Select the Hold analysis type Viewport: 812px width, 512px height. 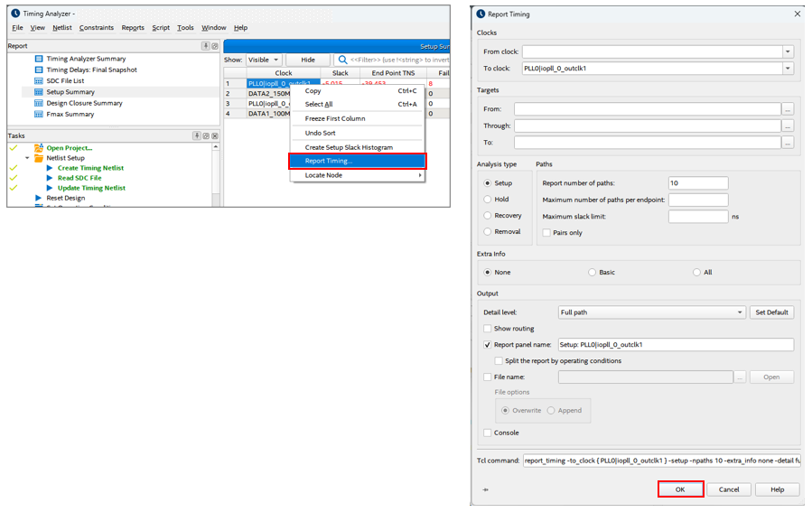click(x=489, y=200)
